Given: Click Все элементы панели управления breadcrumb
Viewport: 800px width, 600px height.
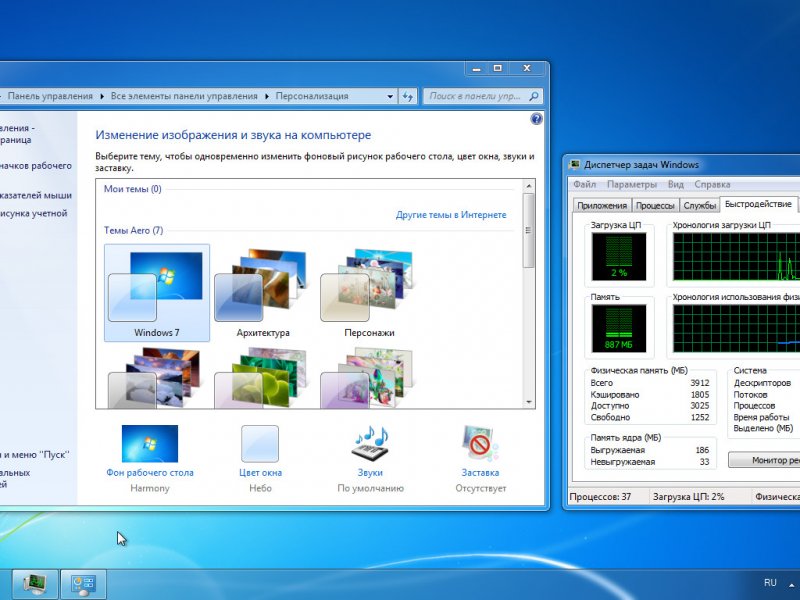Looking at the screenshot, I should [x=184, y=96].
